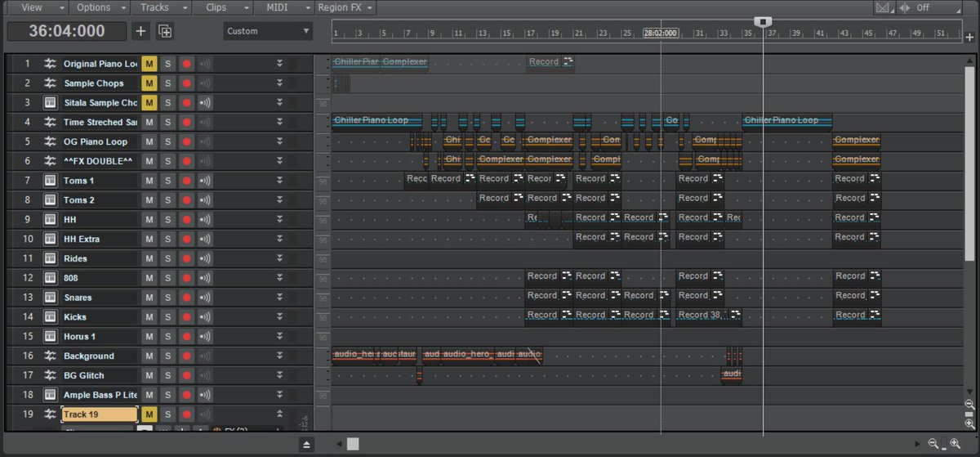This screenshot has height=457, width=980.
Task: Open the Custom track control dropdown
Action: [268, 31]
